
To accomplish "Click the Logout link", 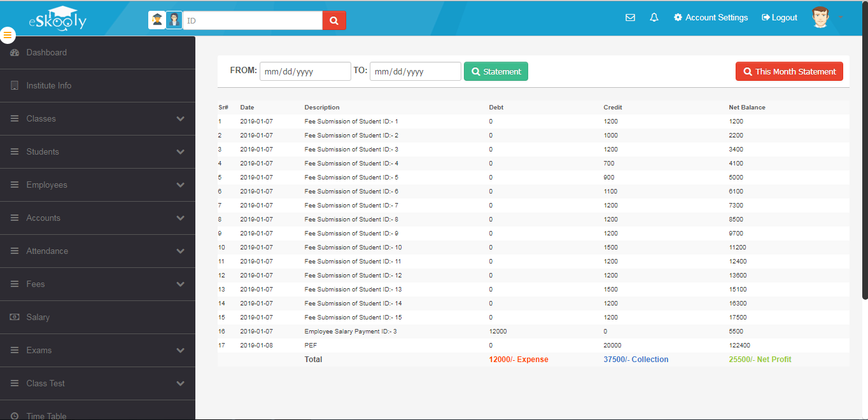I will (780, 18).
